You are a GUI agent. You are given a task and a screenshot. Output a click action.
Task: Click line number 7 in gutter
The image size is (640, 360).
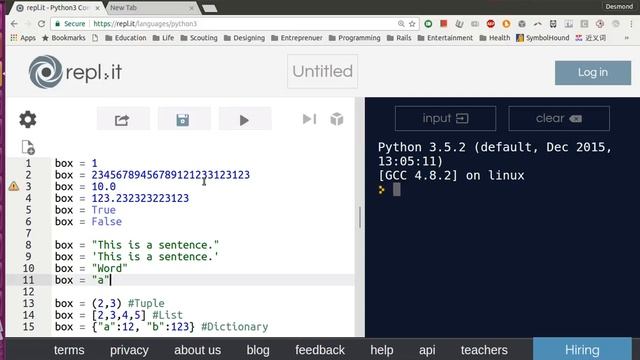[28, 233]
